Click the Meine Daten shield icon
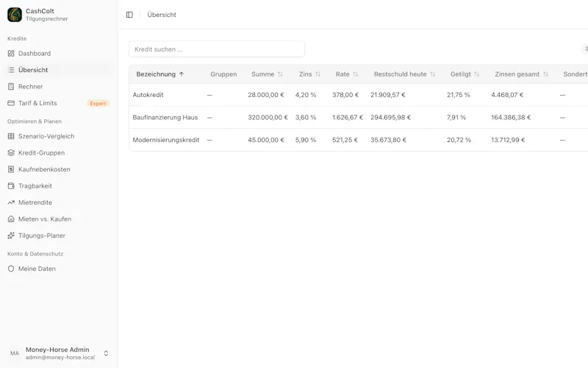 (11, 269)
